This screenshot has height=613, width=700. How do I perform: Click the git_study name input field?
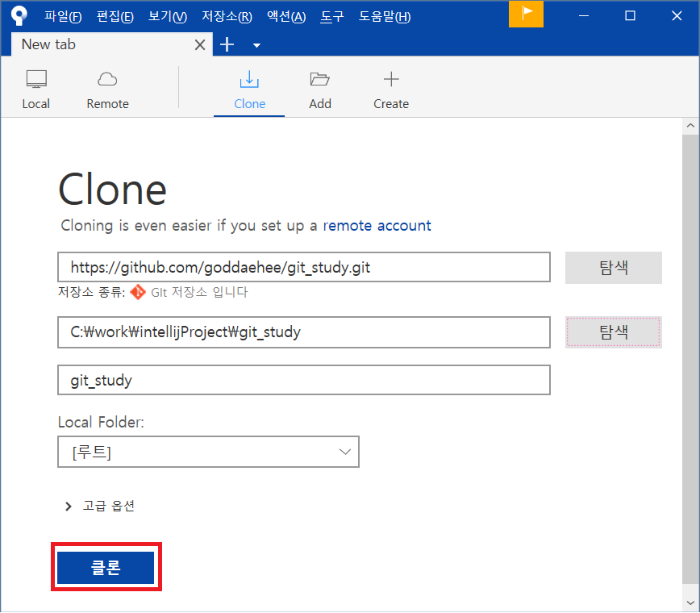(303, 380)
